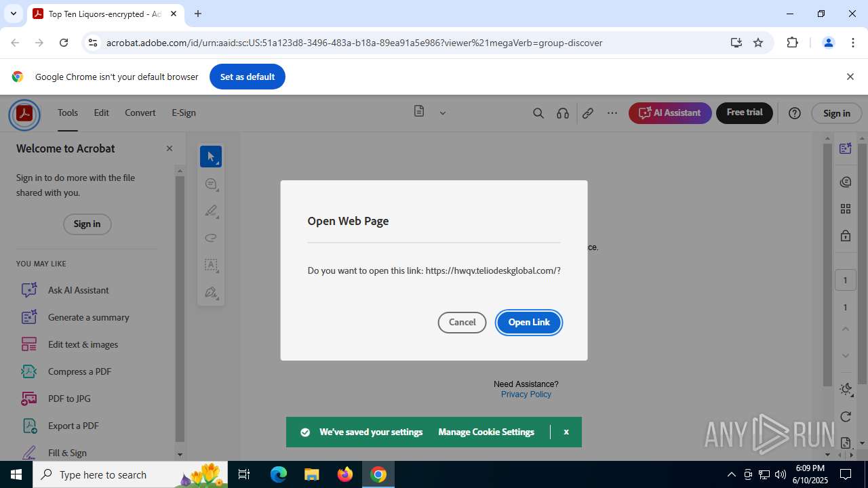
Task: Close the Welcome to Acrobat panel
Action: click(170, 148)
